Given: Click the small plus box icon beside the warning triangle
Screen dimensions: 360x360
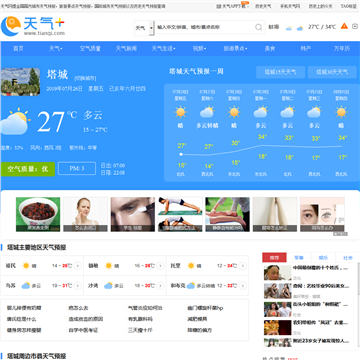Looking at the screenshot, I should (x=355, y=26).
